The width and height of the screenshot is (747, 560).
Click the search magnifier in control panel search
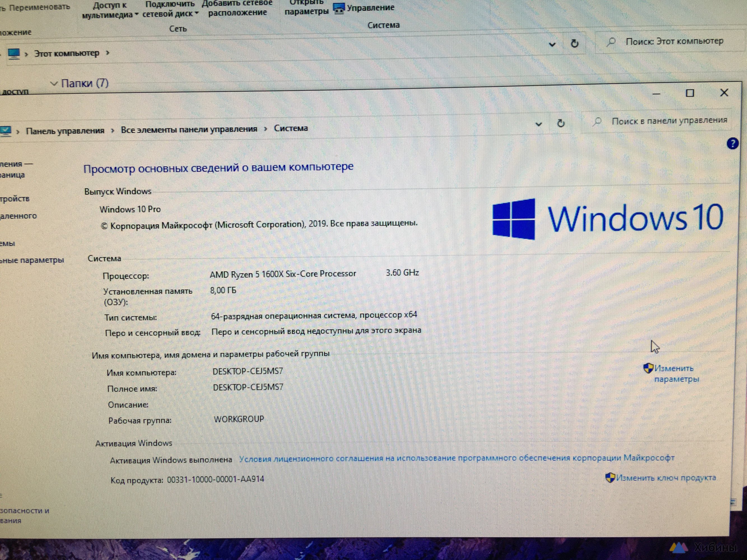pyautogui.click(x=597, y=122)
